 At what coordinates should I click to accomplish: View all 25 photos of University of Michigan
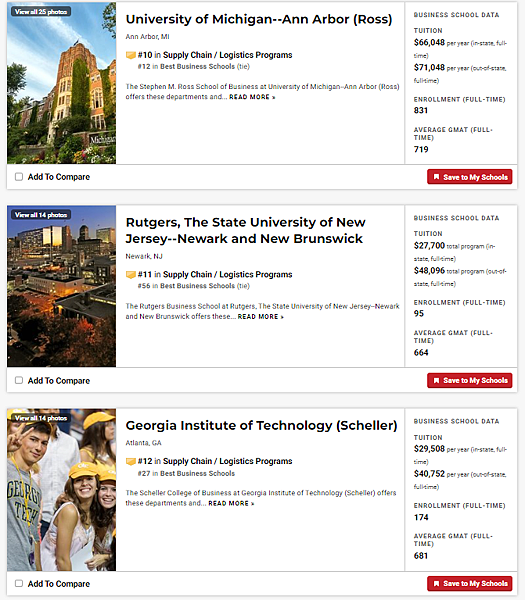click(41, 12)
